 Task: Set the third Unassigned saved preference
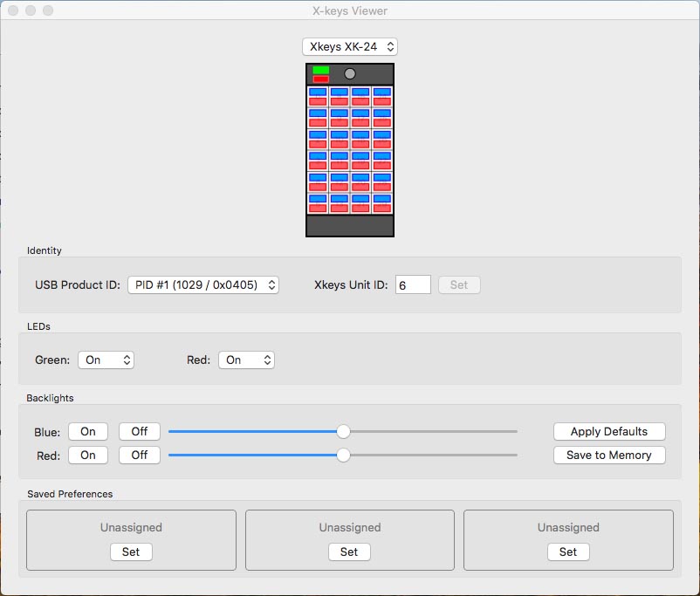568,551
